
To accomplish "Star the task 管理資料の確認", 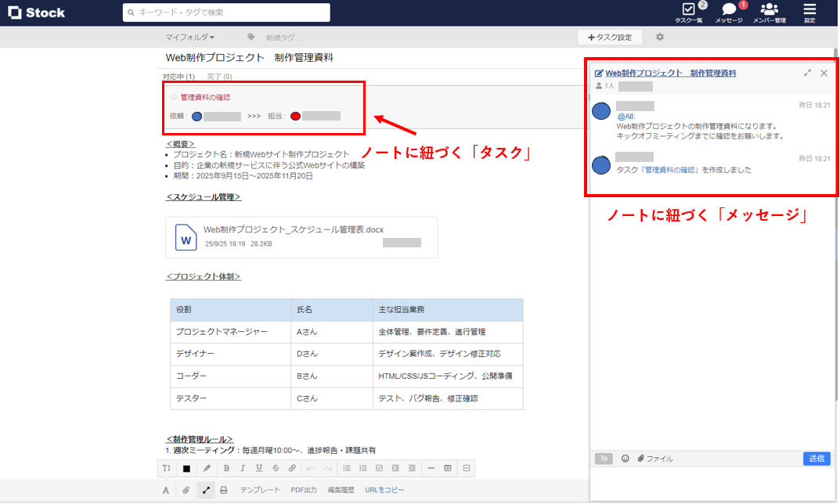I will [175, 99].
